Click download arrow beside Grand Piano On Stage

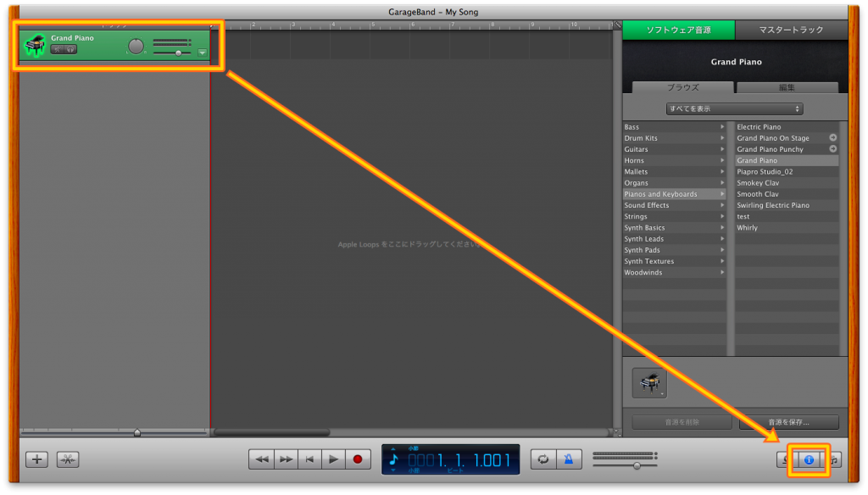point(832,138)
